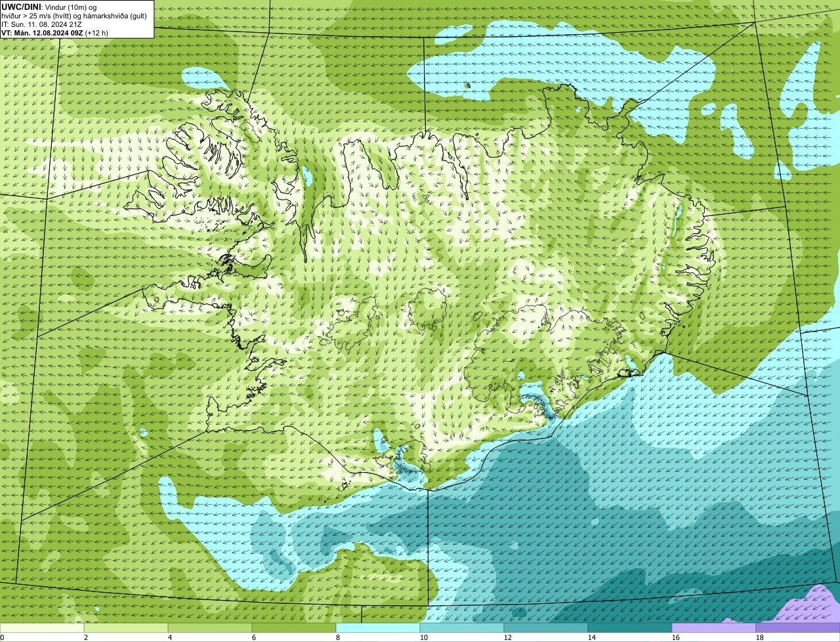840x642 pixels.
Task: Click the 'IT: Sun. 11. 08. 2024 21Z' line
Action: [42, 24]
